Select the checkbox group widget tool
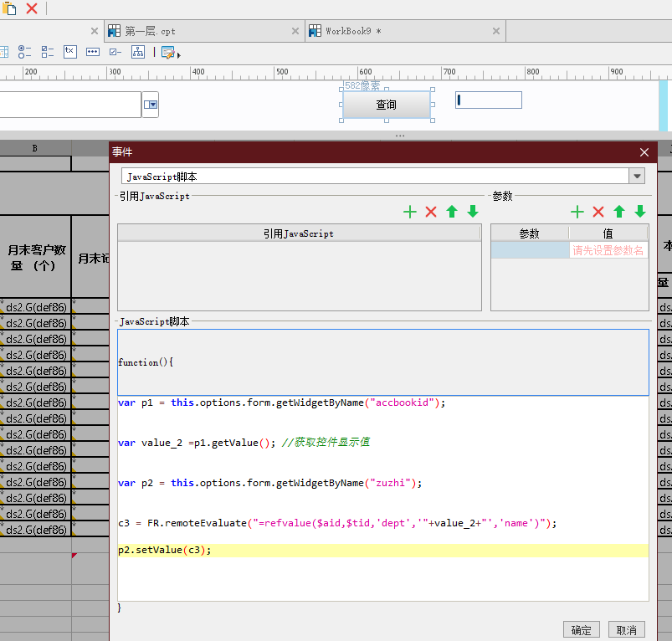This screenshot has width=672, height=641. pos(48,52)
